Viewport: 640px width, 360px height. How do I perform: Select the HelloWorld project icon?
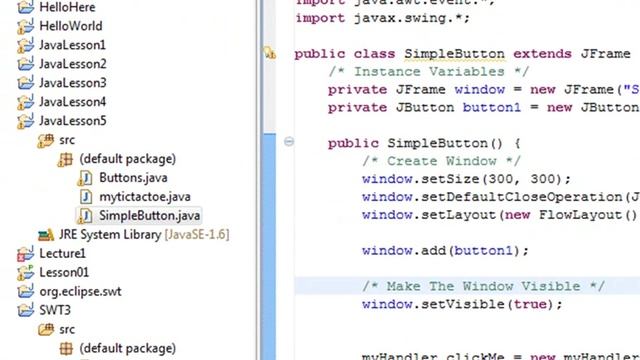(x=25, y=26)
